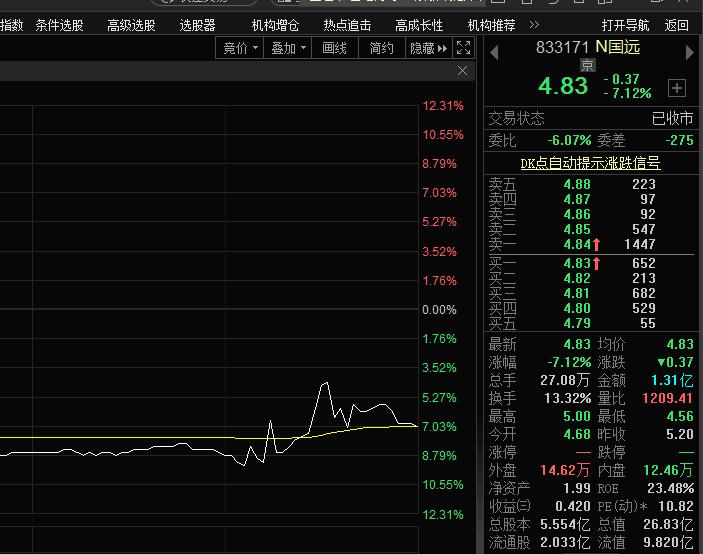Select the 机构增仓 tab
This screenshot has width=703, height=554.
pyautogui.click(x=275, y=25)
